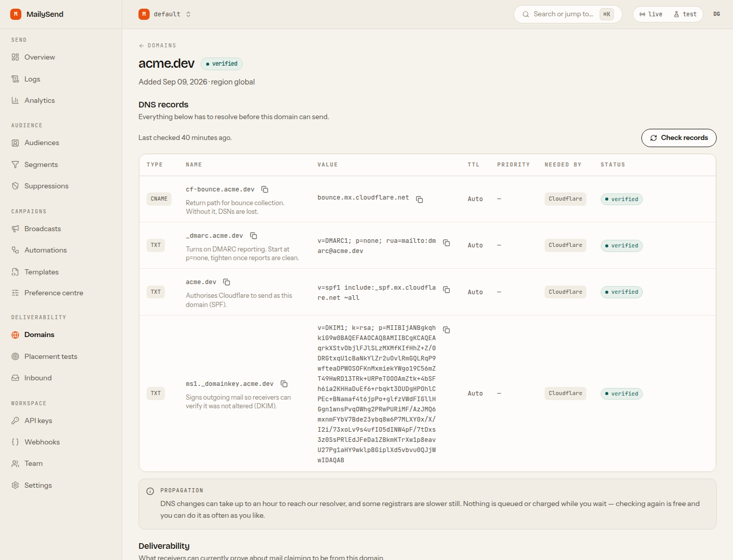Copy the acme.dev SPF record name
The image size is (733, 560).
point(227,282)
